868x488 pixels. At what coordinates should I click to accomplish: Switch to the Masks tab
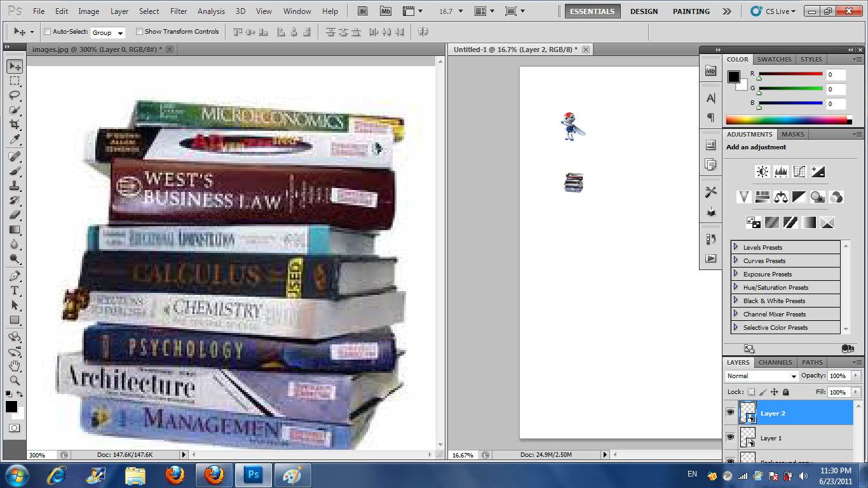tap(792, 134)
